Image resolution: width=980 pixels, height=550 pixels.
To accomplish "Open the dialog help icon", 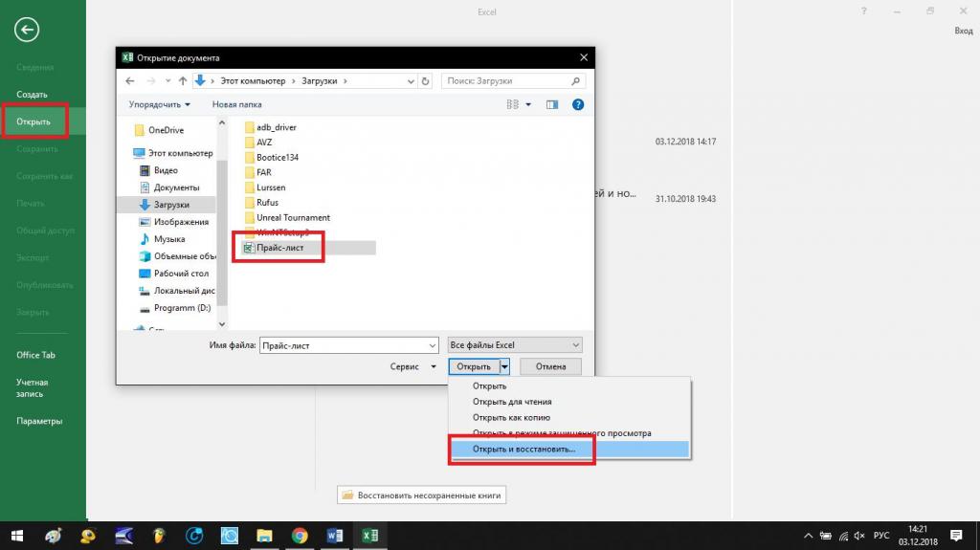I will [x=578, y=104].
